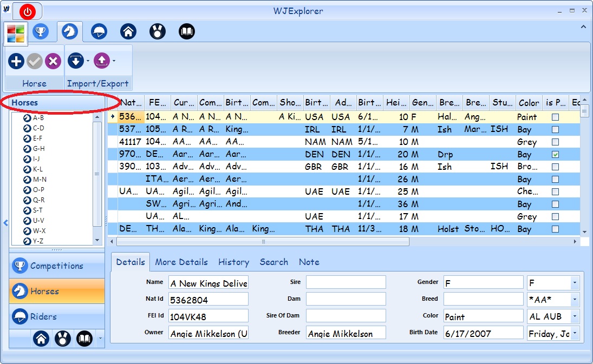Open the trophy Competitions ribbon tab
Image resolution: width=593 pixels, height=364 pixels.
(40, 32)
